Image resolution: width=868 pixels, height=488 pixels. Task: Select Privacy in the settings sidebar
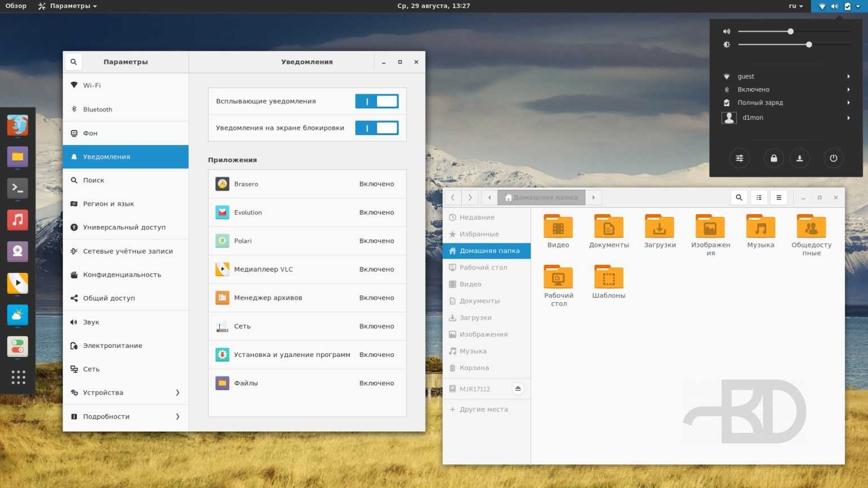point(125,274)
